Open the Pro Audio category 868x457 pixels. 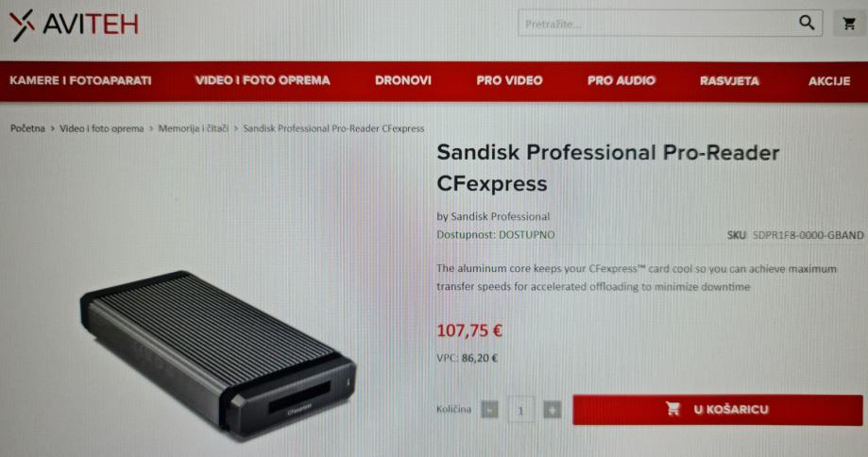pos(621,81)
